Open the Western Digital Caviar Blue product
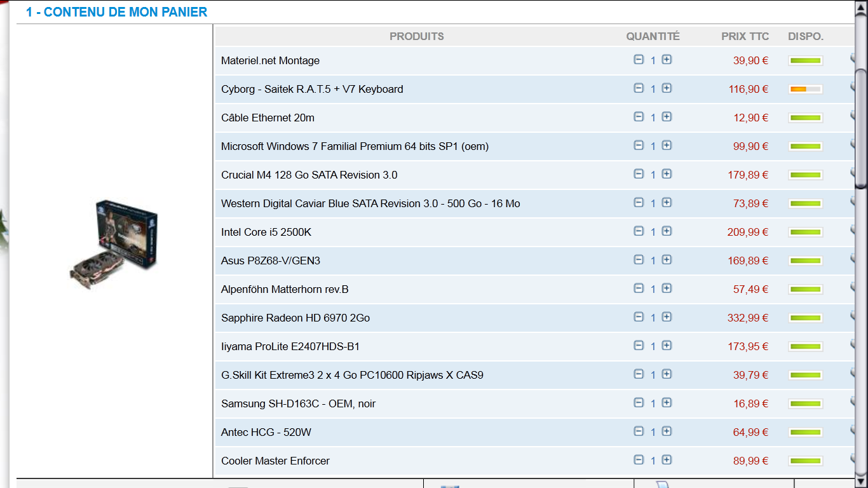Image resolution: width=868 pixels, height=488 pixels. (x=370, y=204)
